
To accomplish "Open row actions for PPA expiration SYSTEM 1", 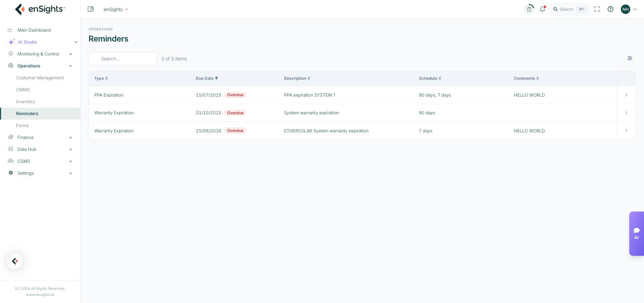I will pos(626,95).
